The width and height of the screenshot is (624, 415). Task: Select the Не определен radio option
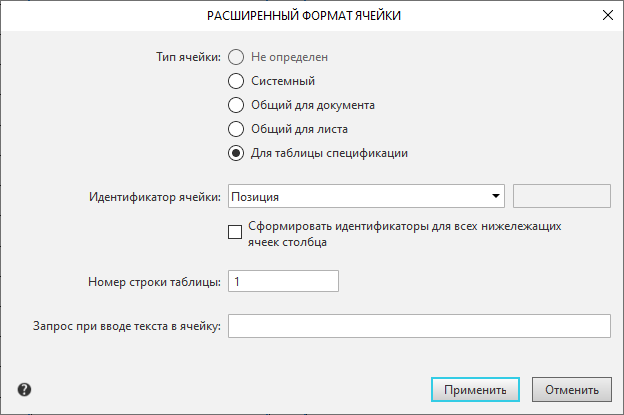point(236,57)
